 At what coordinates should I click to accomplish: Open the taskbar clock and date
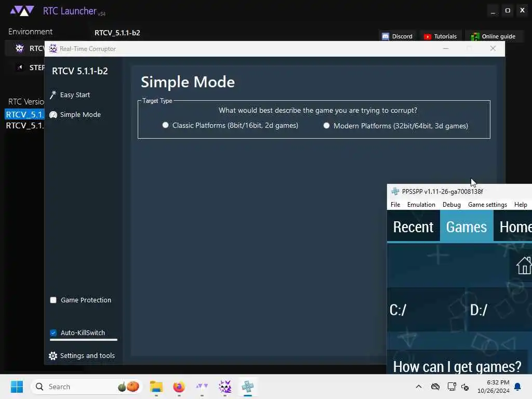click(x=493, y=387)
